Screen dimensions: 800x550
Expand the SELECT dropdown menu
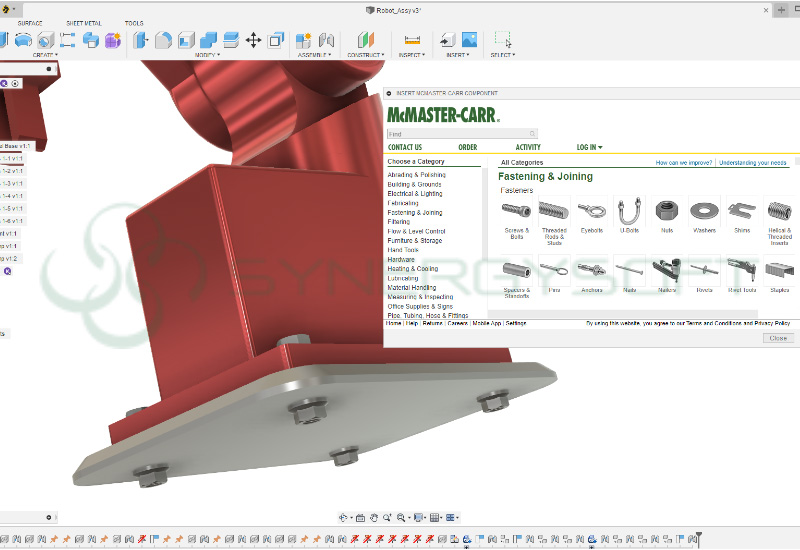pyautogui.click(x=502, y=55)
